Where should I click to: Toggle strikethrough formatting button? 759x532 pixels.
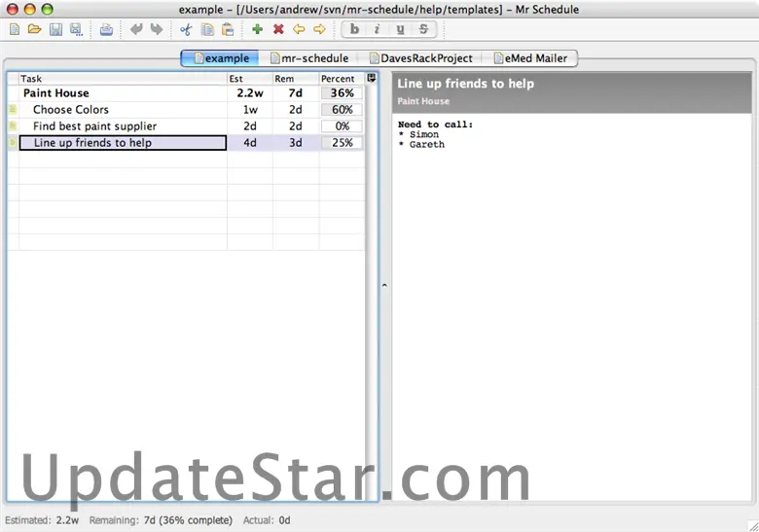point(423,29)
